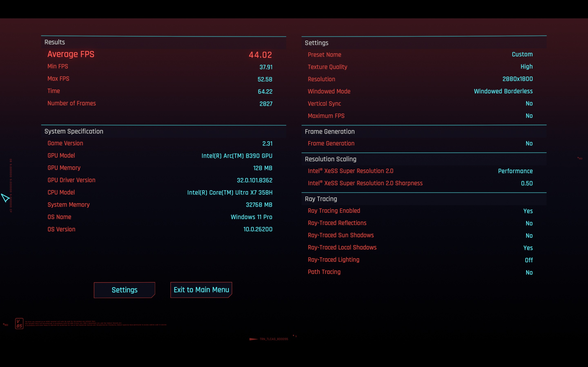Click the V 85 badge icon
The height and width of the screenshot is (367, 588).
tap(19, 324)
